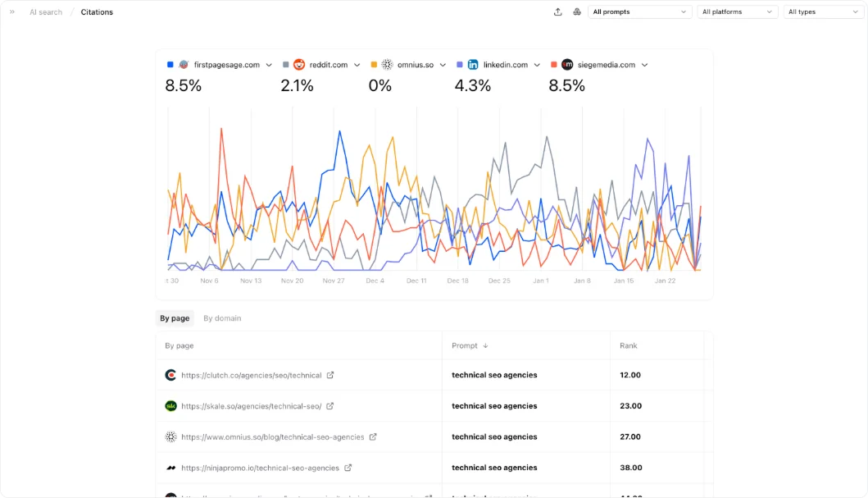The height and width of the screenshot is (498, 868).
Task: Click the linkedin.com favicon in the legend
Action: click(472, 64)
